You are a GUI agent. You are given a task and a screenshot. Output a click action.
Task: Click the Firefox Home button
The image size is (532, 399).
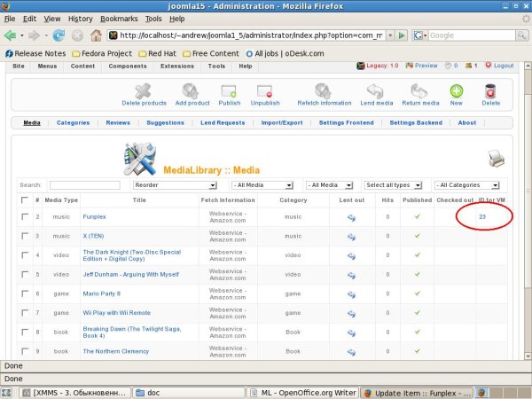(x=96, y=35)
